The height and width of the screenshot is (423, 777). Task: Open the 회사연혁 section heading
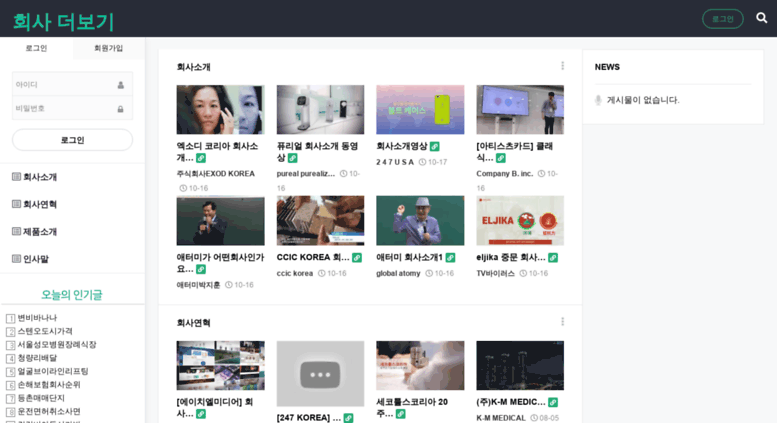(194, 323)
